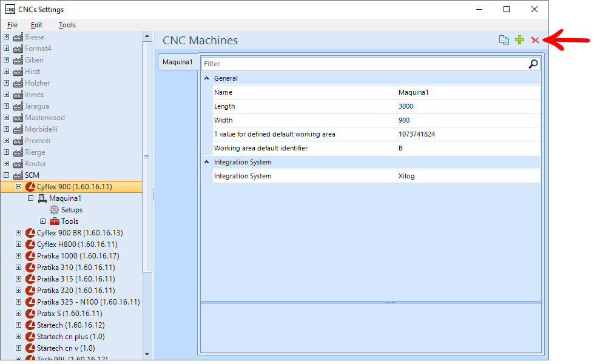The width and height of the screenshot is (600, 364).
Task: Click the Pratika 1000 red logo icon
Action: pos(30,255)
